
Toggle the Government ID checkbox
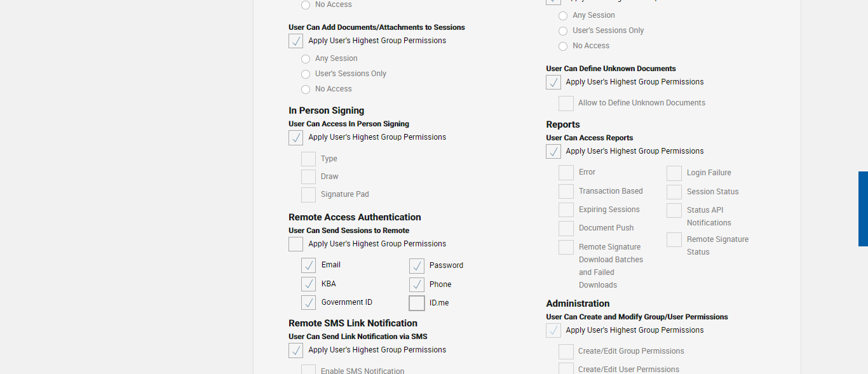[x=309, y=302]
